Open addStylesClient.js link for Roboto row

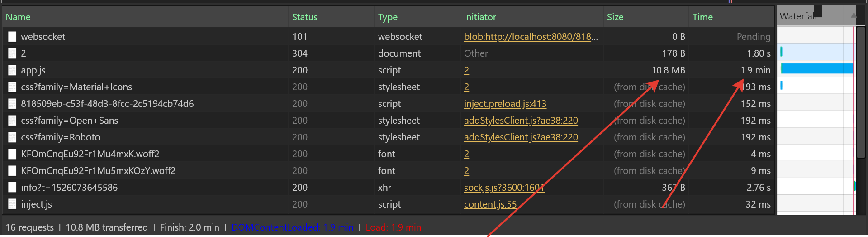point(521,137)
